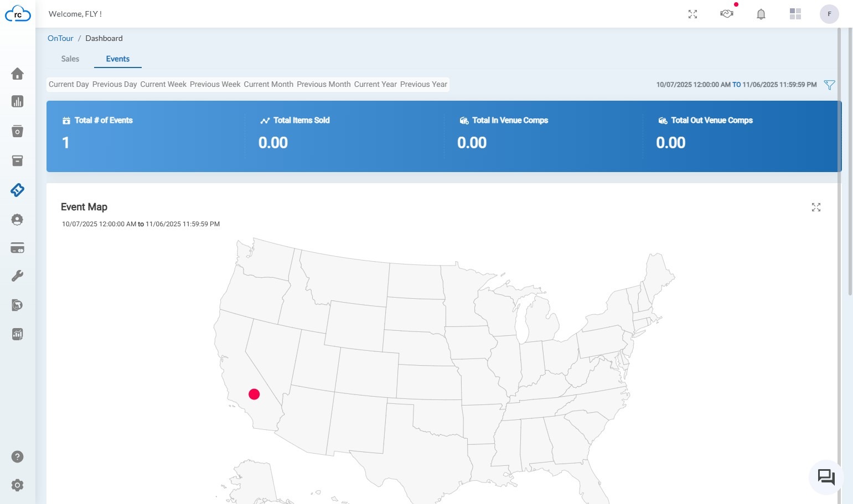Click the red event marker in California

254,394
